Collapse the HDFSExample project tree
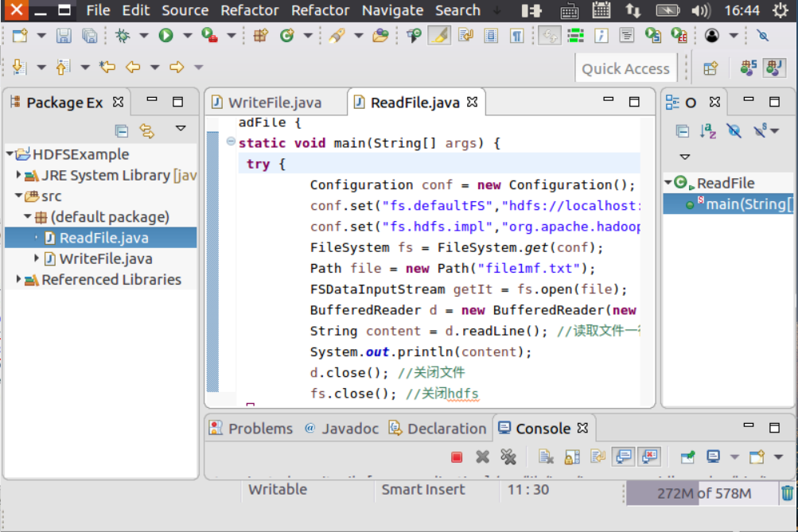This screenshot has height=532, width=798. pyautogui.click(x=10, y=153)
